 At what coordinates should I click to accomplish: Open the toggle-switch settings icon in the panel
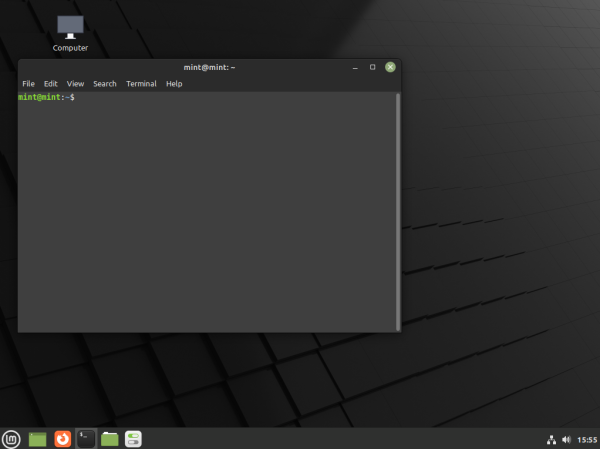134,438
